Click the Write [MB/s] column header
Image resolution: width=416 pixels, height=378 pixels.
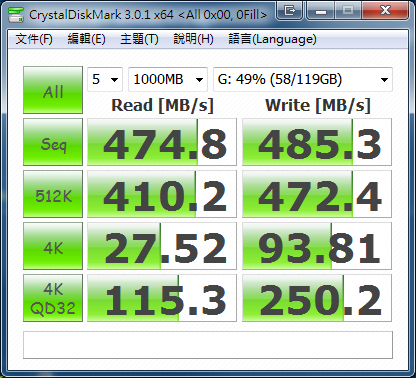pos(318,105)
